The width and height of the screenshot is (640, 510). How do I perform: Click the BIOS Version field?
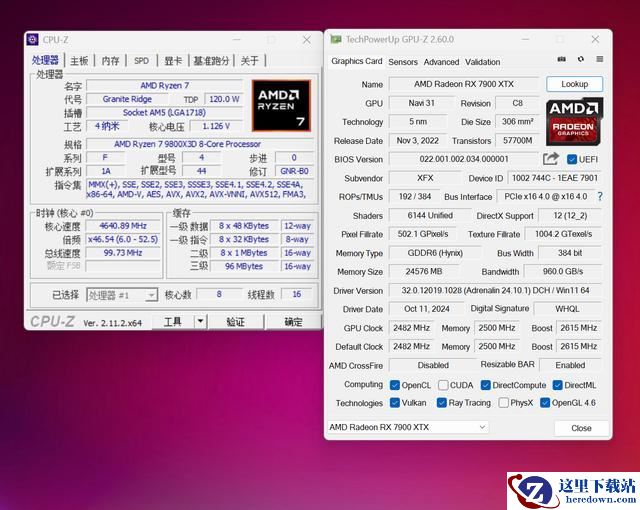pos(464,159)
